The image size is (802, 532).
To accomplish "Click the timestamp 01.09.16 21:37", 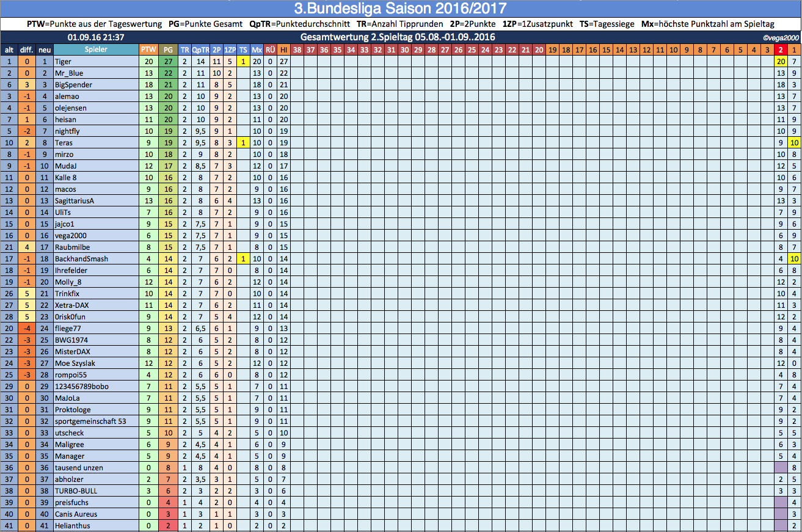I will pos(96,37).
